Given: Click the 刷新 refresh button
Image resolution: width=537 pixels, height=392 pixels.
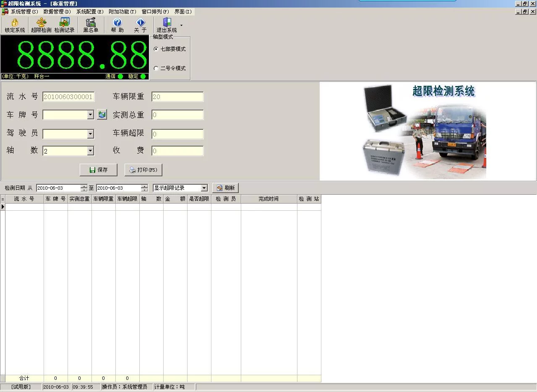Looking at the screenshot, I should click(x=225, y=188).
